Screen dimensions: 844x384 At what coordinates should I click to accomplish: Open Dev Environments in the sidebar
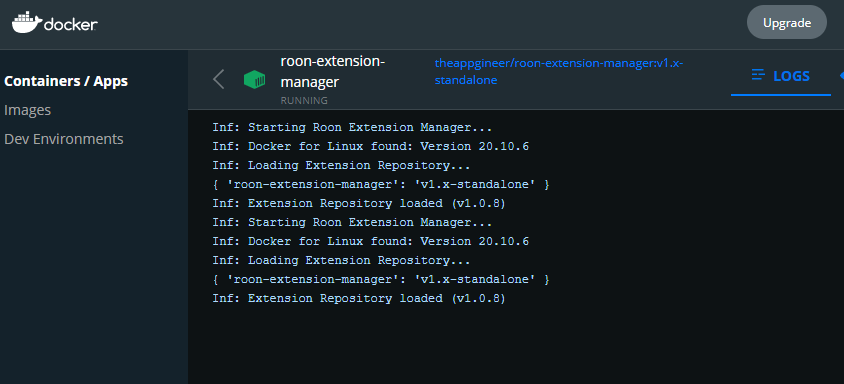[x=64, y=139]
